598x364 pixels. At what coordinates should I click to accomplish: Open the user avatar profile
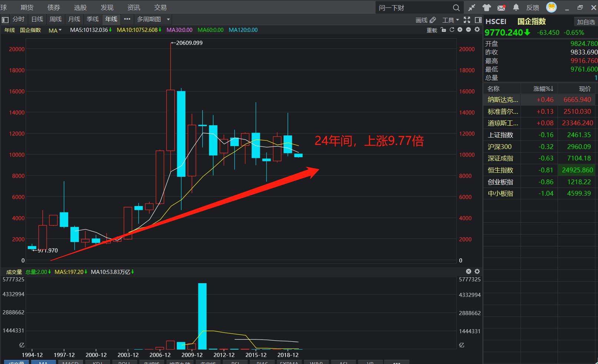(x=551, y=7)
